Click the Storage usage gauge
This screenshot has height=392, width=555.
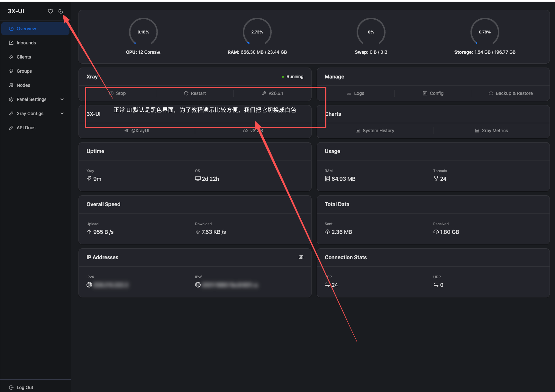[x=485, y=32]
